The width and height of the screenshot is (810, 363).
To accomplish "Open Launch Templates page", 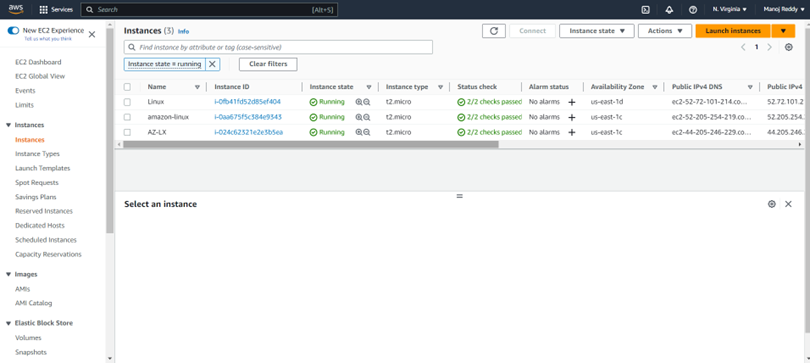I will click(43, 168).
